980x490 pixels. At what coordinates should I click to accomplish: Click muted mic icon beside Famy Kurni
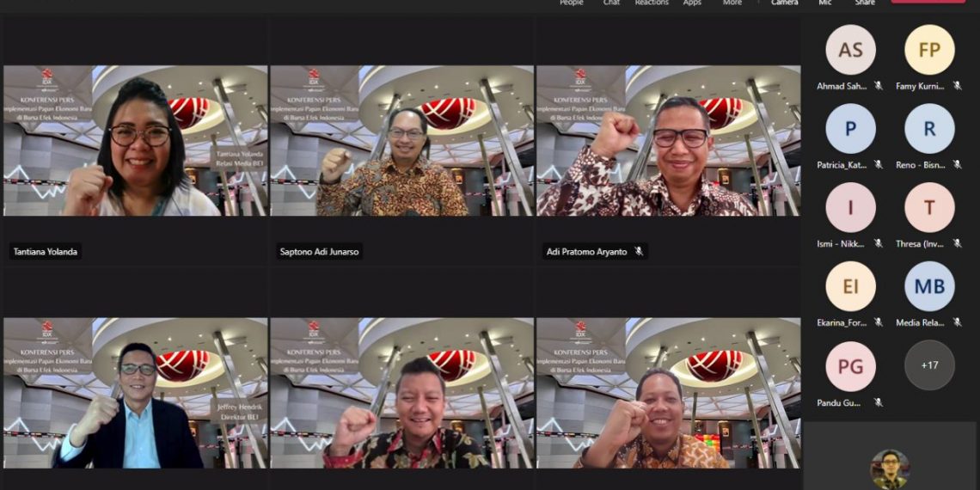coord(957,86)
